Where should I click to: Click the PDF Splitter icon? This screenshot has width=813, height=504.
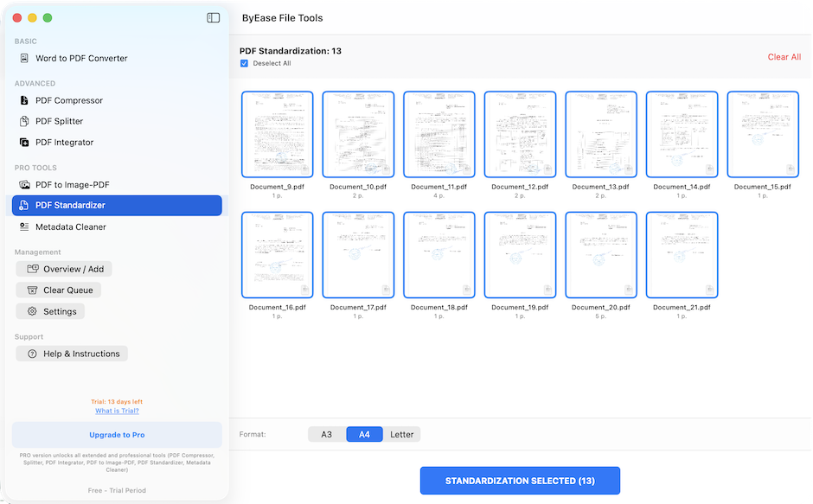pyautogui.click(x=24, y=121)
